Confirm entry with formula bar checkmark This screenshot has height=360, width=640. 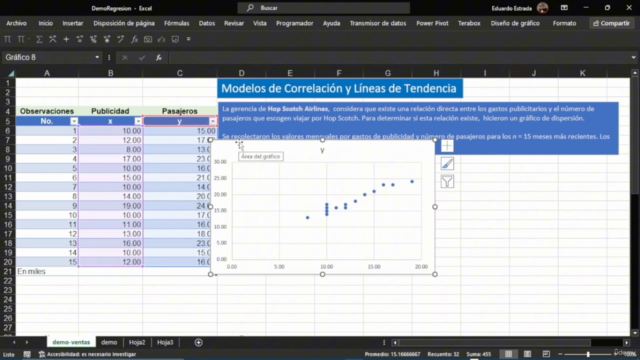(142, 58)
